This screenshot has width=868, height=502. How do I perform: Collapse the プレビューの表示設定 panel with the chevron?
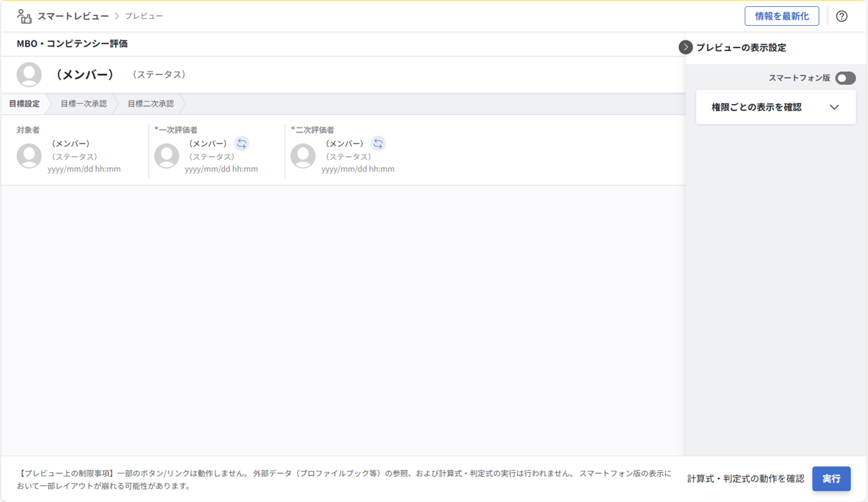[x=684, y=47]
